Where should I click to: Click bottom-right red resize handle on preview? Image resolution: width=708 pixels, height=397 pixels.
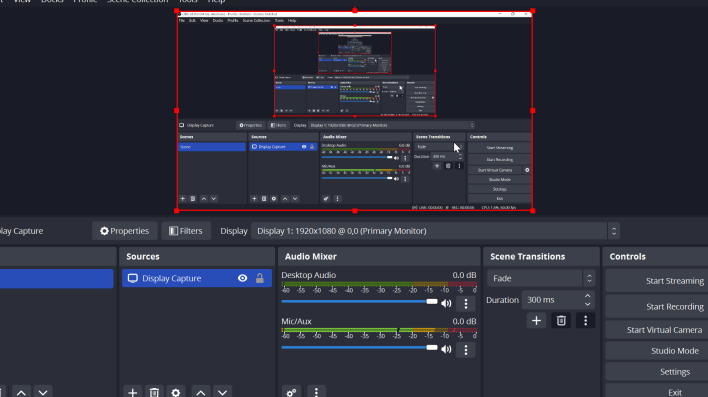pos(533,210)
